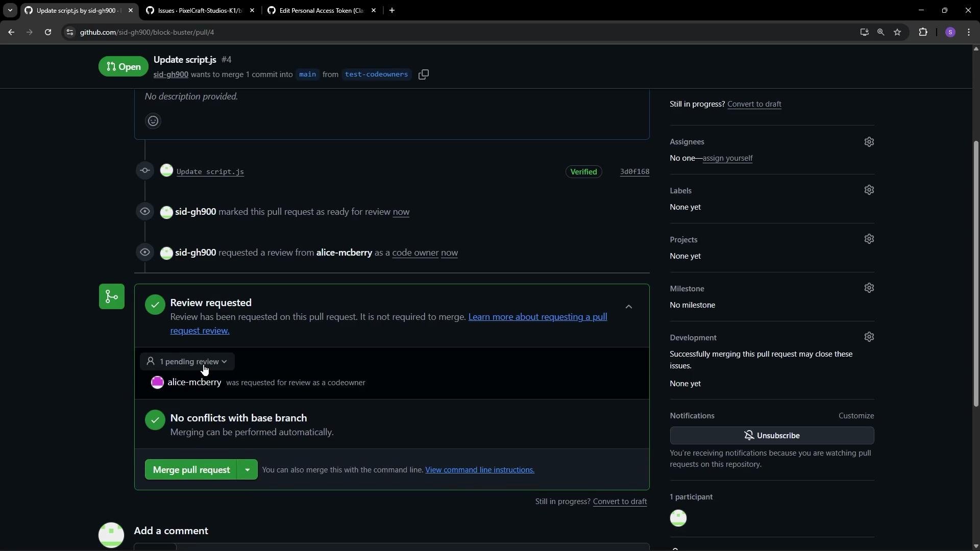980x551 pixels.
Task: Copy the head branch name icon
Action: coord(424,74)
